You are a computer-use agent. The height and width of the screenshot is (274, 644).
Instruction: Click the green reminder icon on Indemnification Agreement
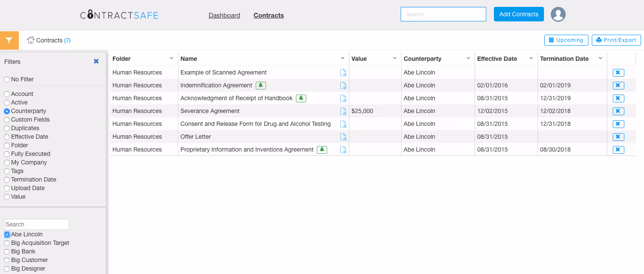261,85
